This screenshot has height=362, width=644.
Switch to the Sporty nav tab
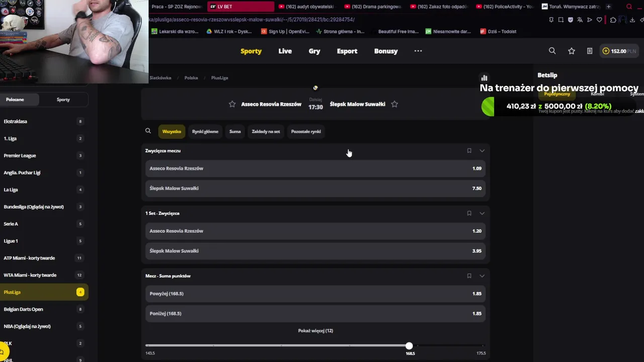tap(251, 51)
